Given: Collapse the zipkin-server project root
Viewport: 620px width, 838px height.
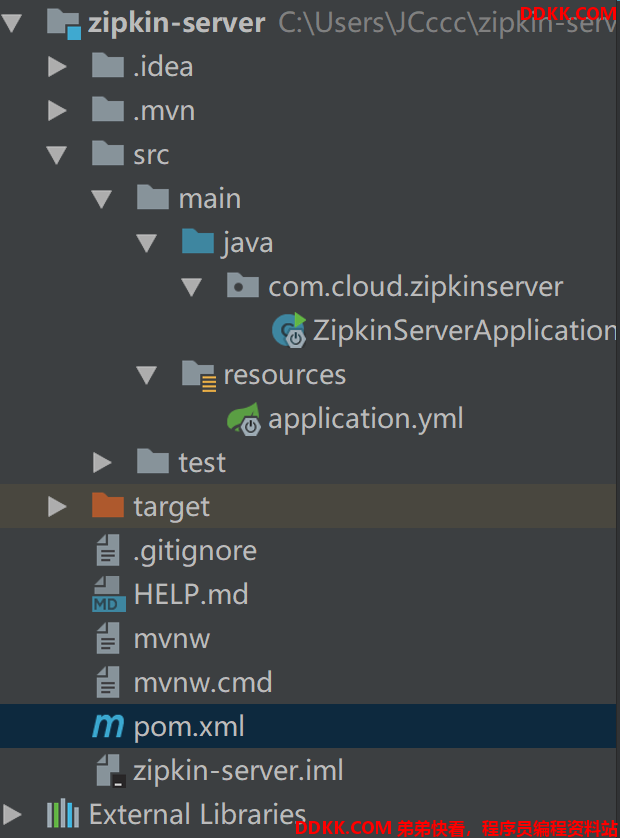Looking at the screenshot, I should [12, 23].
